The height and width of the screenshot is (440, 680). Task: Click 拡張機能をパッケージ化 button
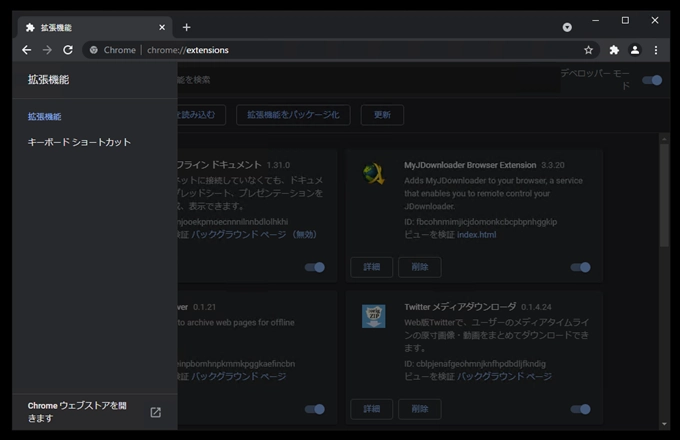tap(293, 115)
